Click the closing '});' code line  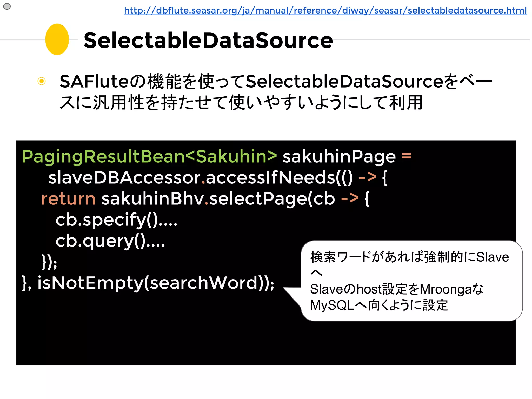click(49, 262)
